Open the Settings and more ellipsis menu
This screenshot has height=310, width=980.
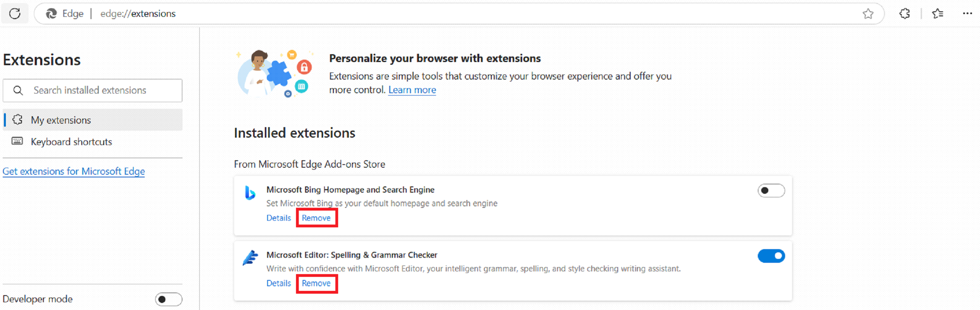[x=967, y=14]
